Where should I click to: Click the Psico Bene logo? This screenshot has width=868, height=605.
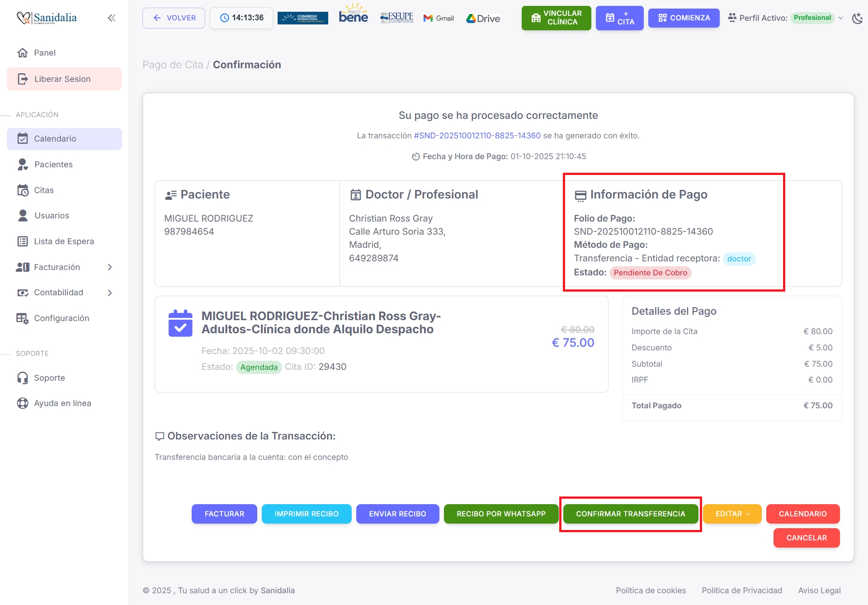(354, 15)
